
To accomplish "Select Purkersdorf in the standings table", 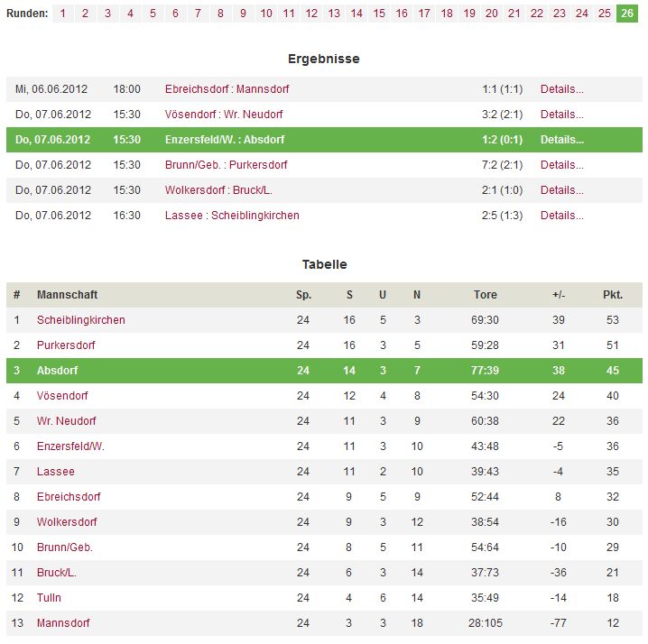I will tap(66, 345).
